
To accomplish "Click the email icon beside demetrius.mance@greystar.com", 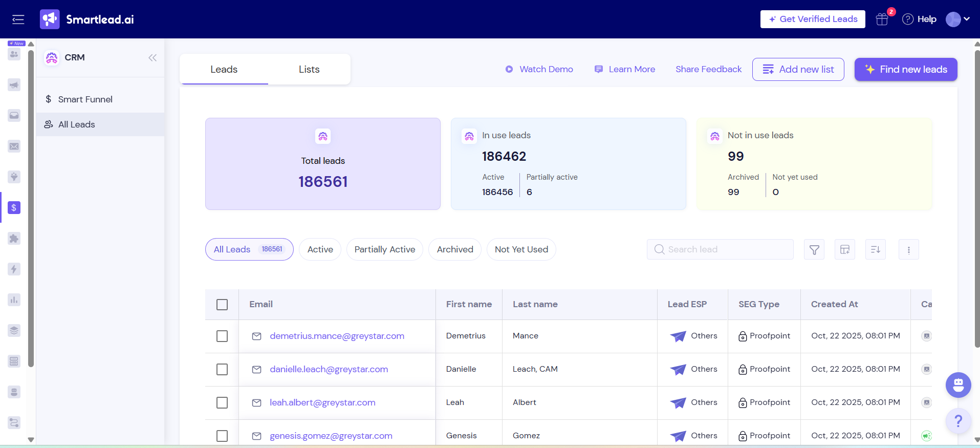I will coord(257,336).
